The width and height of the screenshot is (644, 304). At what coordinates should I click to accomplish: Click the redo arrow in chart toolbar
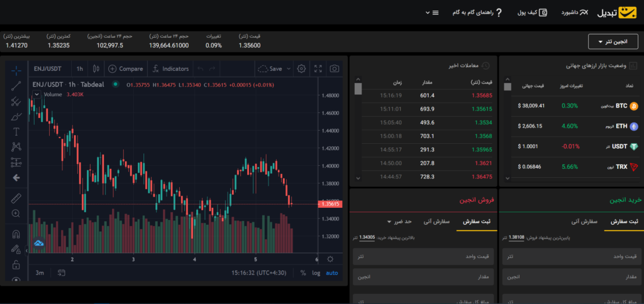pos(212,69)
